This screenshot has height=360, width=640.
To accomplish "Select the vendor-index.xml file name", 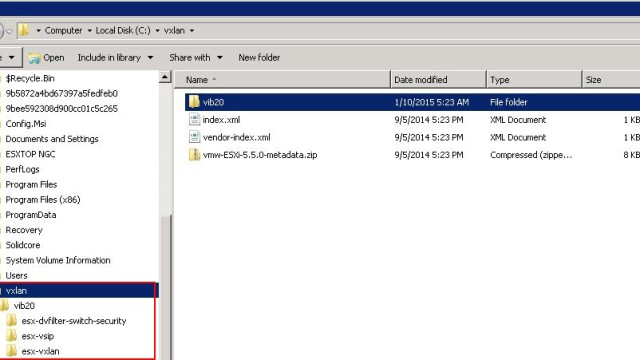I will (x=237, y=137).
